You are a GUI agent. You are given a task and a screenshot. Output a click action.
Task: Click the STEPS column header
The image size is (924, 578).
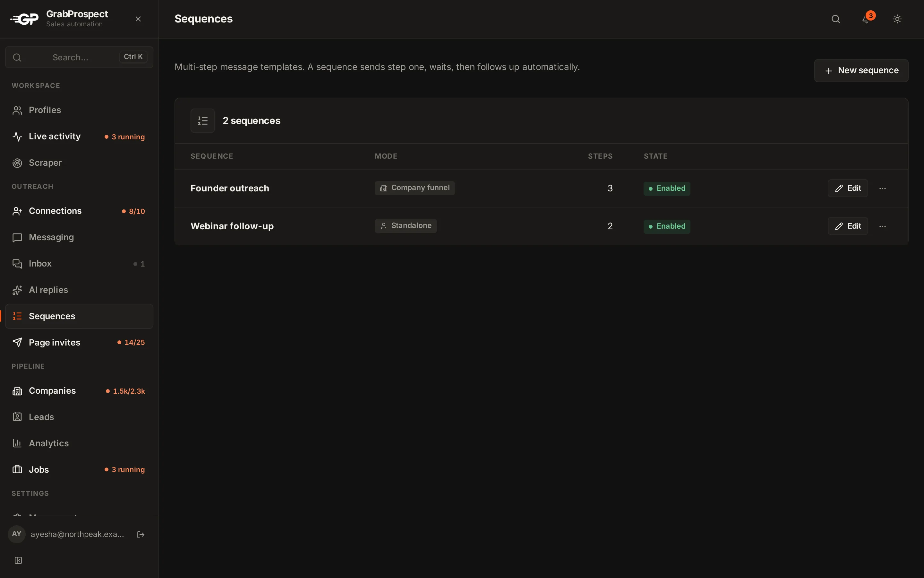600,156
